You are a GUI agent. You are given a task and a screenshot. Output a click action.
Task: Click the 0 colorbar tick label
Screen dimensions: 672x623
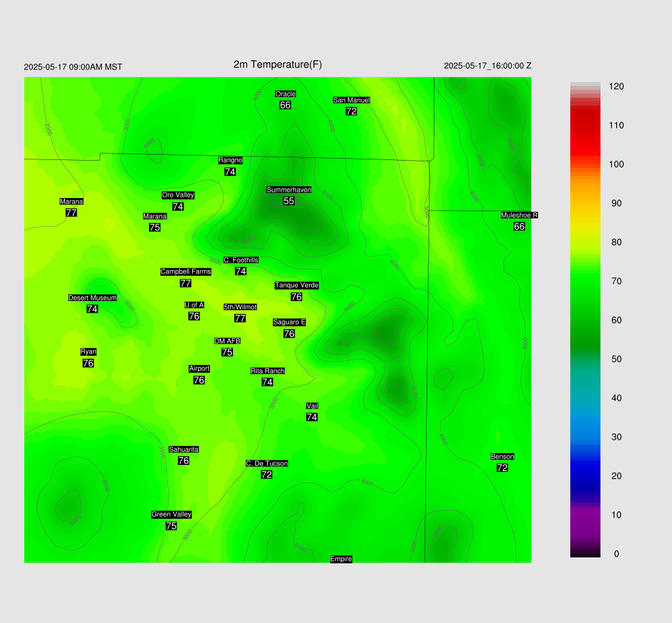(x=616, y=554)
